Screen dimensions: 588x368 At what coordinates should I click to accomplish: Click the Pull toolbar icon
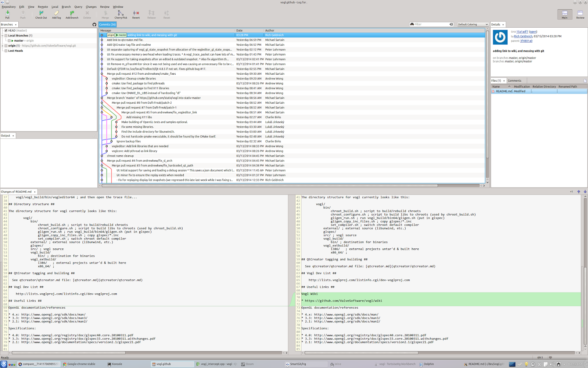[7, 14]
